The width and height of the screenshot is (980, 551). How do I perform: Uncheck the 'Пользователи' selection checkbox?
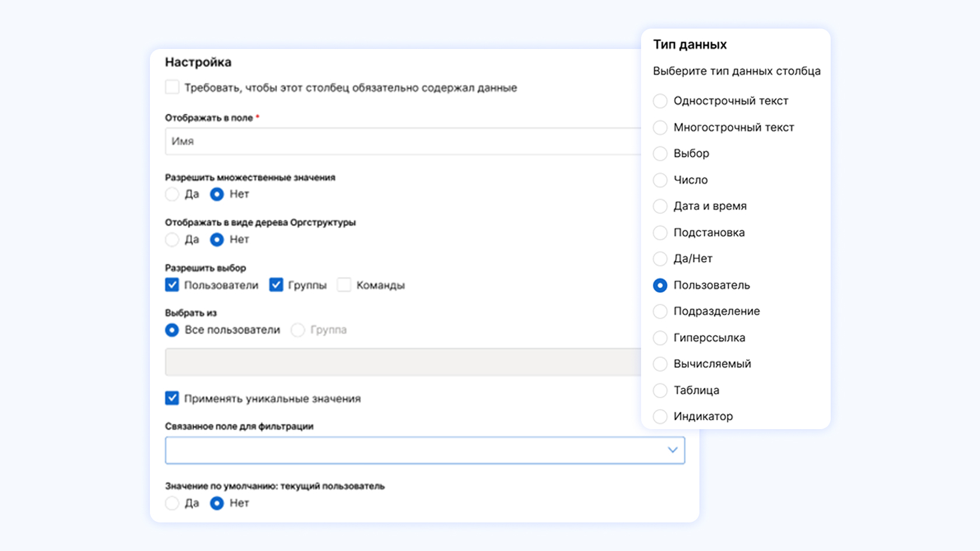click(172, 285)
